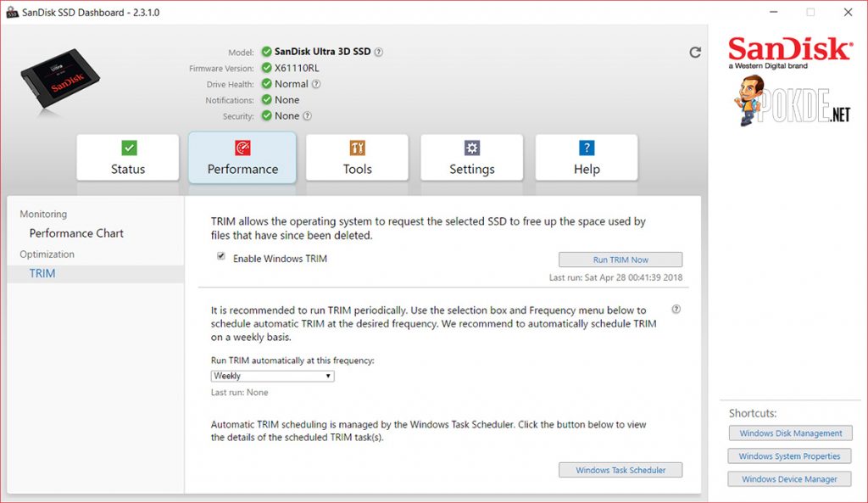Screen dimensions: 868x503
Task: Click the SSD Dashboard app icon in title bar
Action: tap(12, 12)
